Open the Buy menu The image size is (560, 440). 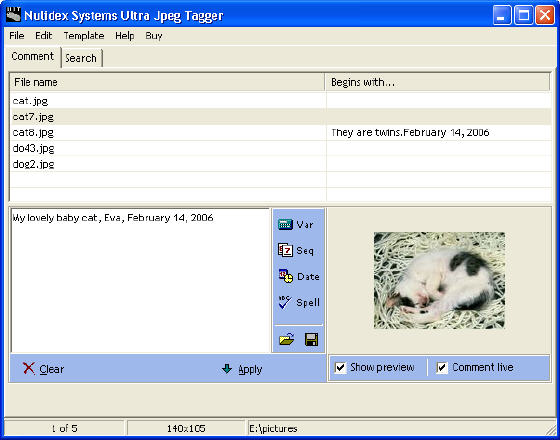pyautogui.click(x=154, y=36)
